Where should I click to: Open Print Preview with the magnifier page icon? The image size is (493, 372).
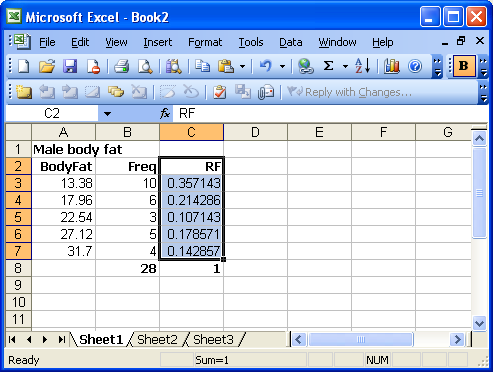coord(145,66)
